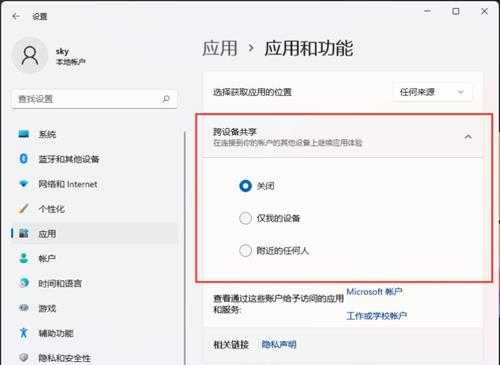Click the back arrow in Settings
Viewport: 500px width, 365px height.
(16, 16)
